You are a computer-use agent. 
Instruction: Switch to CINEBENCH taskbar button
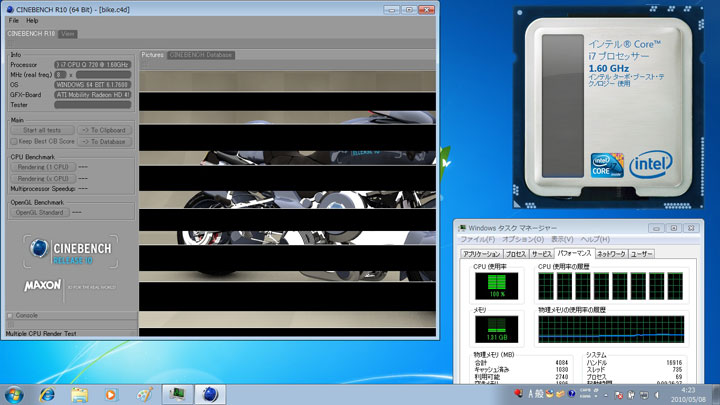point(210,394)
